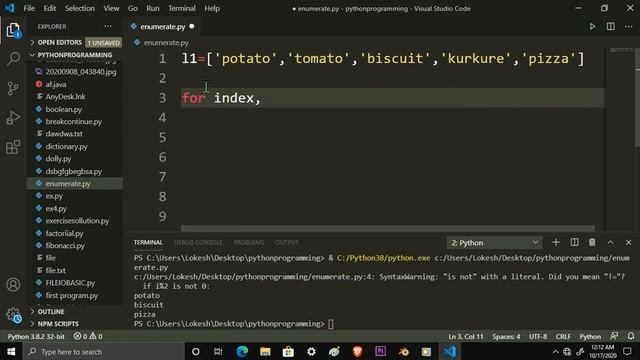640x360 pixels.
Task: Maximize terminal panel with up chevron
Action: 610,242
